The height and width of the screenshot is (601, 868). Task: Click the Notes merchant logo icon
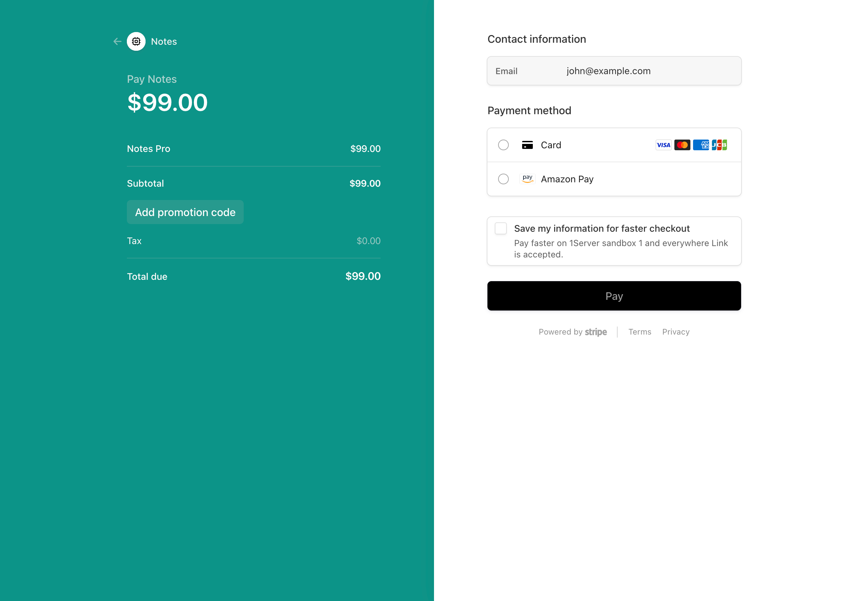point(136,41)
